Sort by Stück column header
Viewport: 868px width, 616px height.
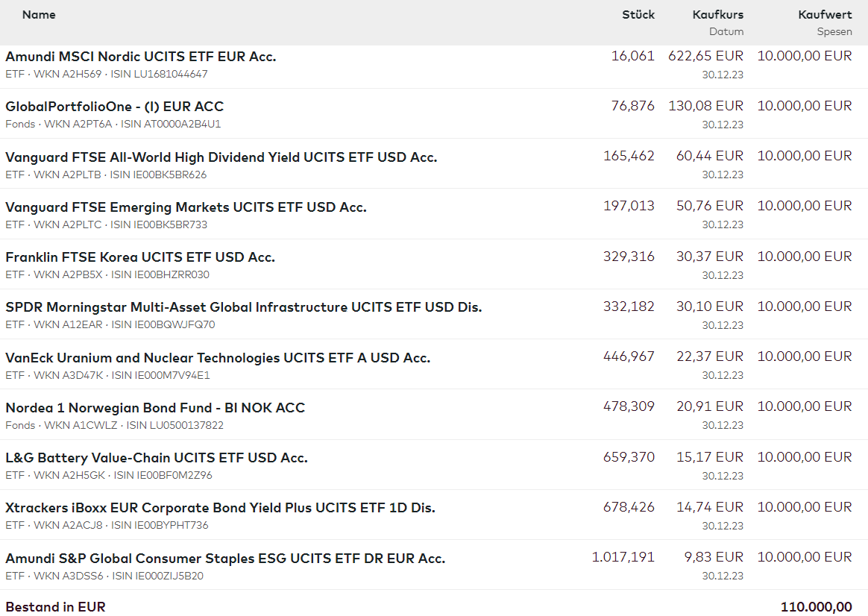pos(638,15)
